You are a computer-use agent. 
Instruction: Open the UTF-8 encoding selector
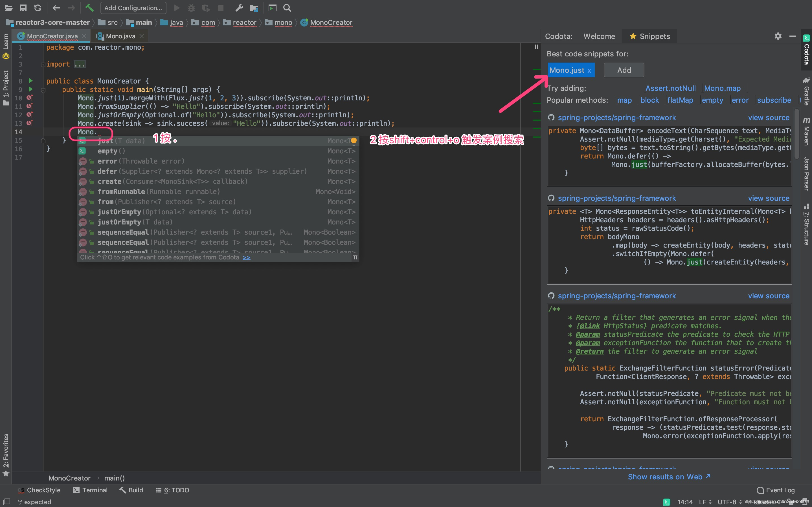tap(727, 502)
